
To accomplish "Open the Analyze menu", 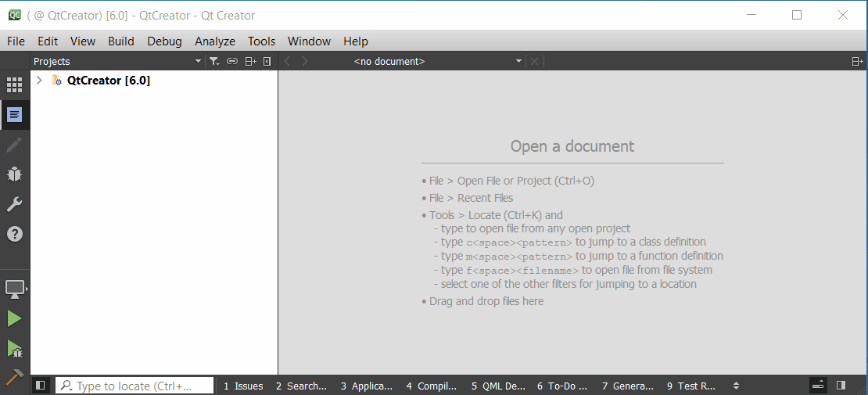I will 215,41.
